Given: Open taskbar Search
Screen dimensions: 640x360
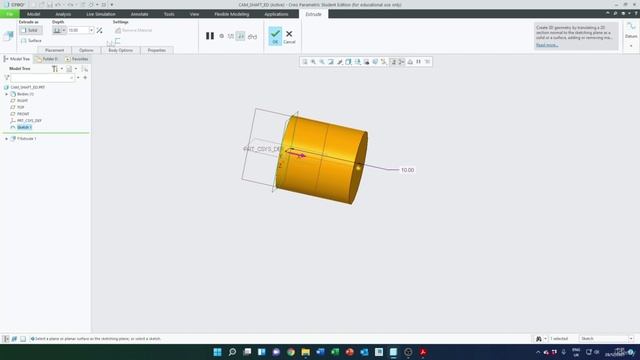Looking at the screenshot, I should [232, 352].
